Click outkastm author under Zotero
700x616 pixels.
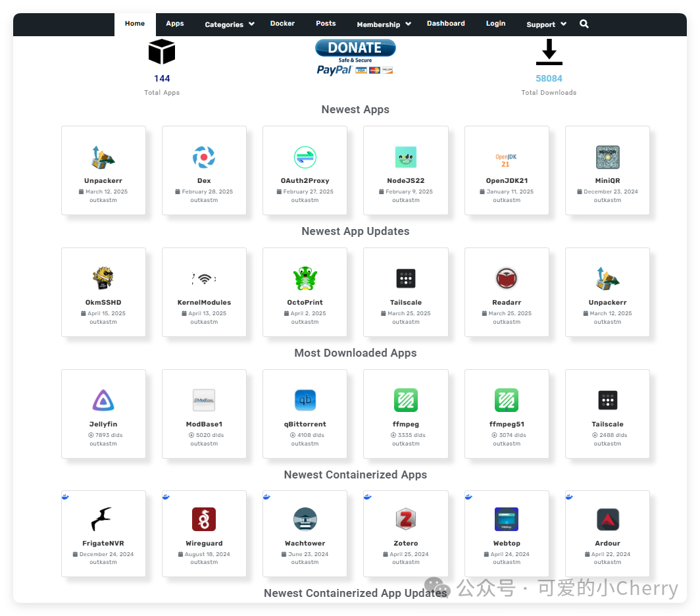tap(406, 563)
